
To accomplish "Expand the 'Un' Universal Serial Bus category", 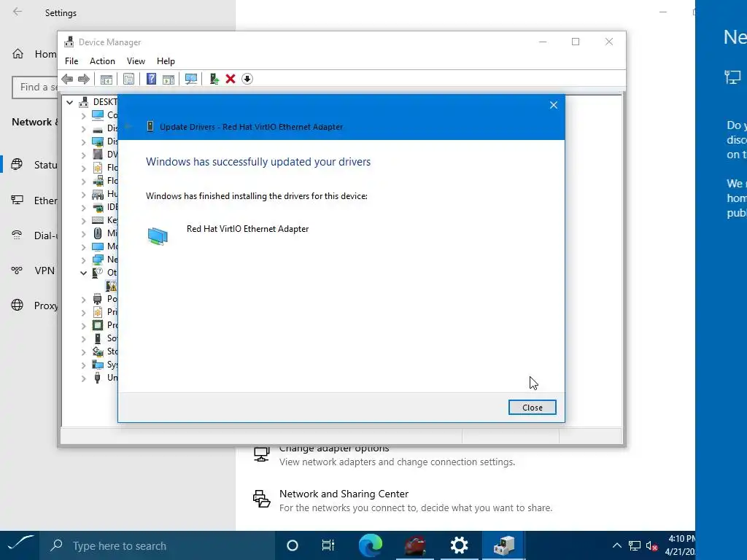I will 83,378.
